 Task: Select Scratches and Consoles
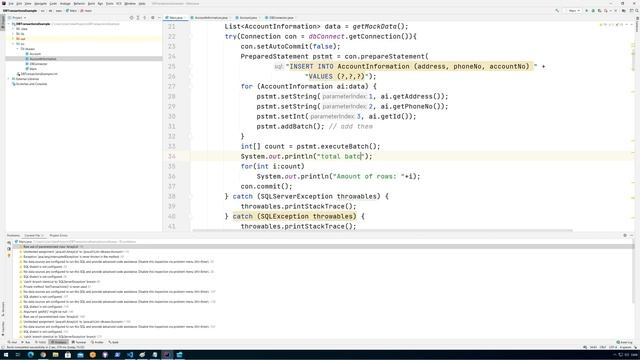tap(30, 84)
